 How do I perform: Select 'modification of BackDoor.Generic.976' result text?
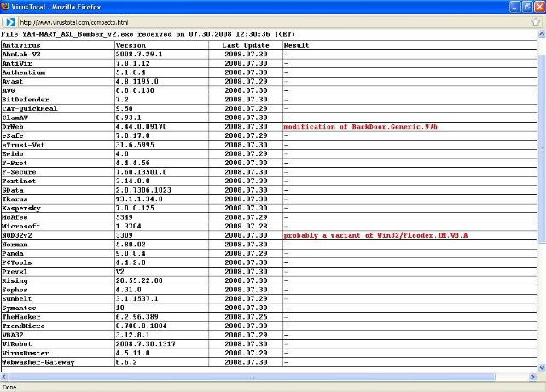point(360,127)
